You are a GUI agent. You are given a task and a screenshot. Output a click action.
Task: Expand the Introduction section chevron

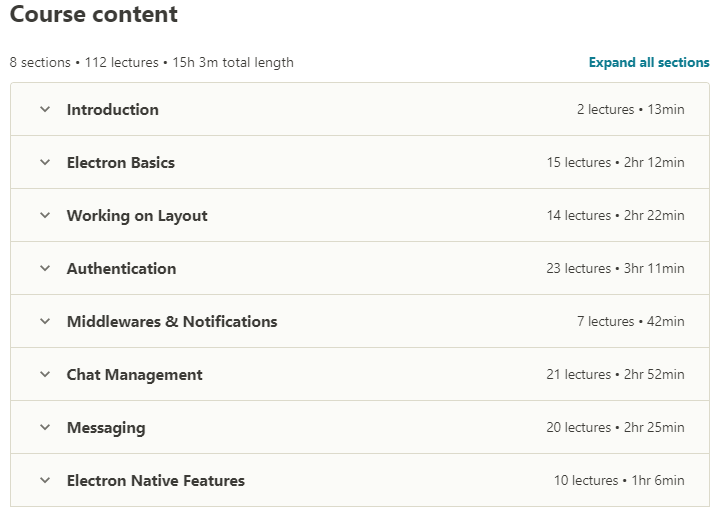tap(45, 109)
